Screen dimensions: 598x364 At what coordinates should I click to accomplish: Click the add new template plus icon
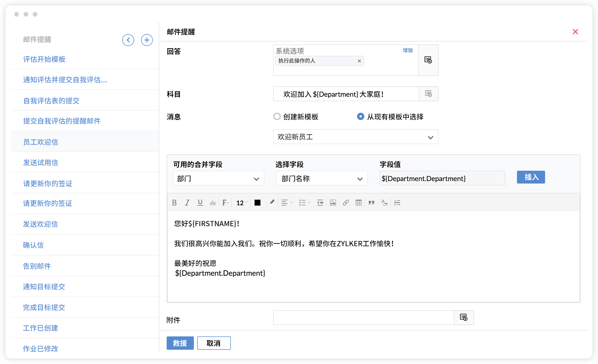(x=147, y=40)
